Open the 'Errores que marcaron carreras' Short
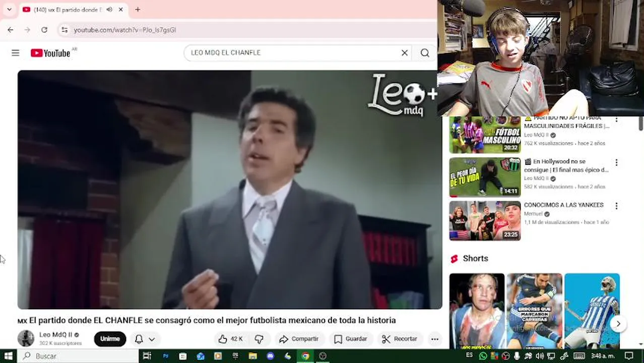Viewport: 644px width, 363px height. [534, 311]
